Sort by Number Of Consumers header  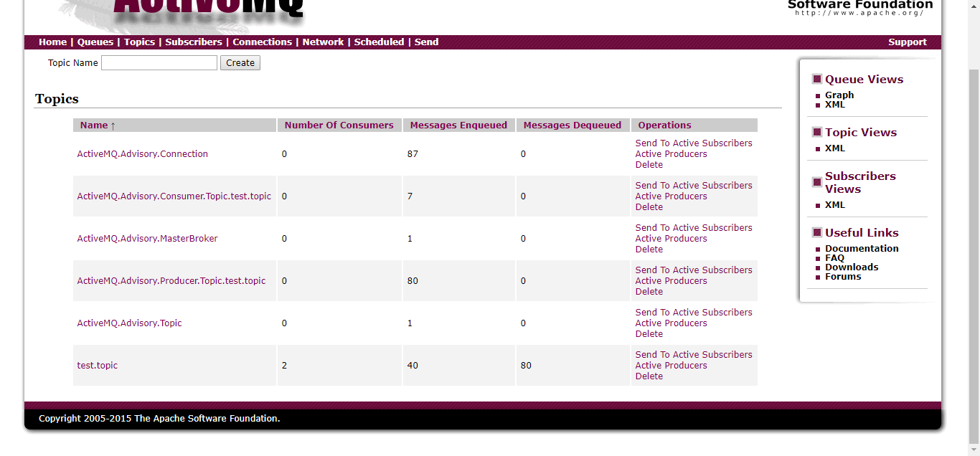339,125
